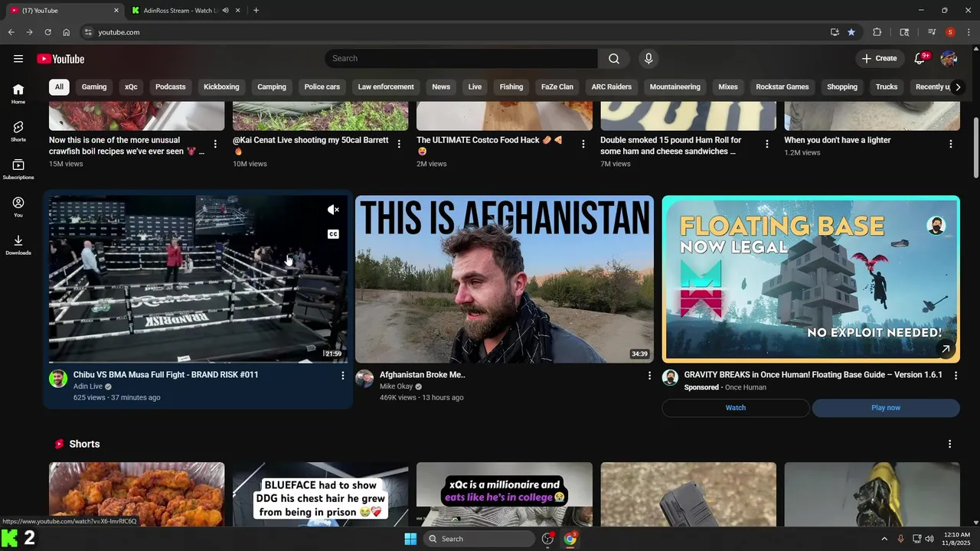Reload the page in Chrome
This screenshot has height=551, width=980.
(47, 32)
